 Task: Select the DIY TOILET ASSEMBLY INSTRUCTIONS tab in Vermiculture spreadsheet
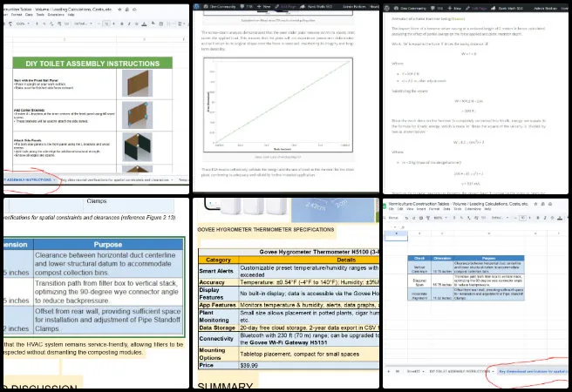pos(462,371)
